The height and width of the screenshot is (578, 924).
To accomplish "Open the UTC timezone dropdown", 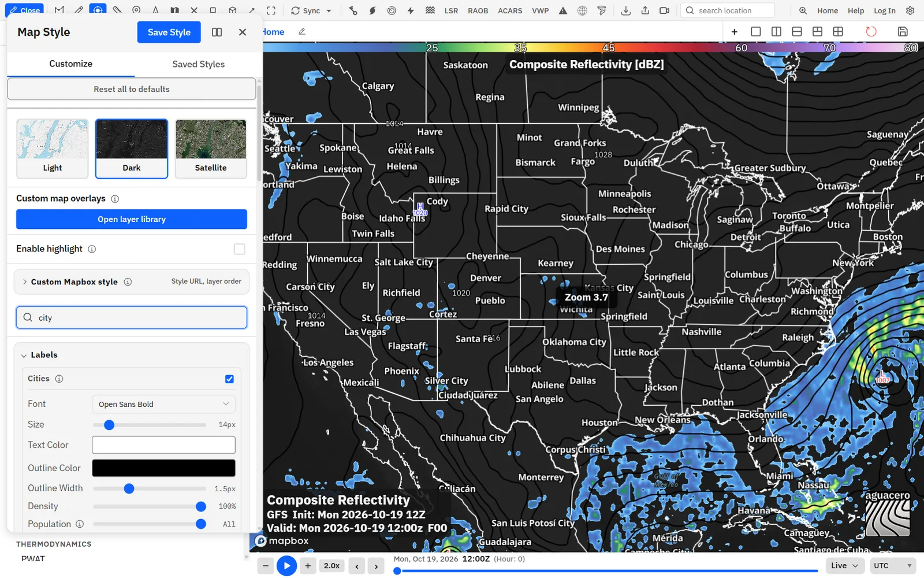I will [893, 565].
